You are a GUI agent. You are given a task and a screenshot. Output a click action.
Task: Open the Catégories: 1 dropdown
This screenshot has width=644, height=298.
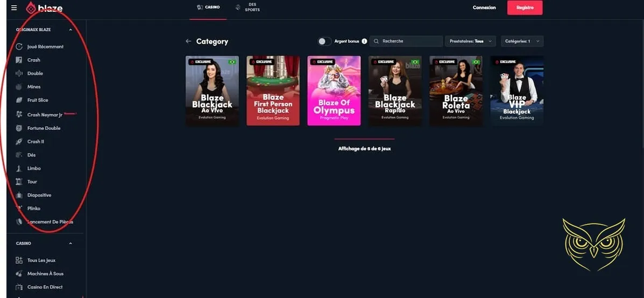522,41
